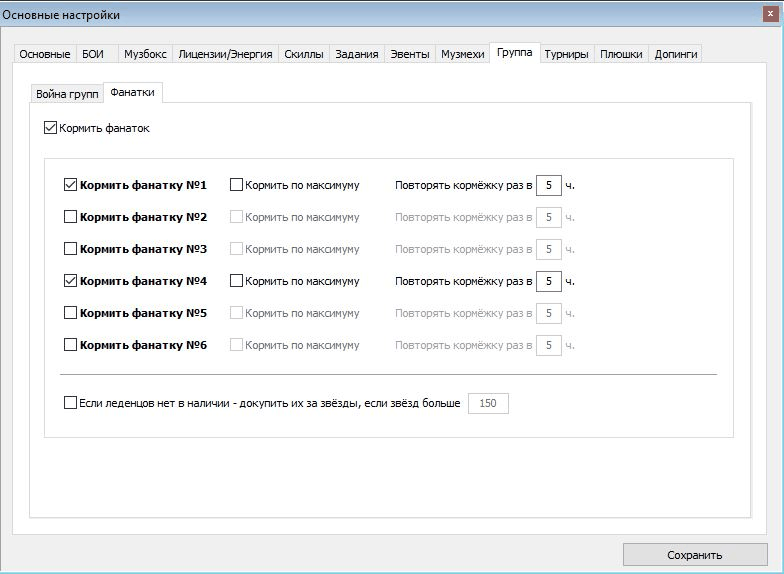Open the Допинги tab
The width and height of the screenshot is (784, 574).
point(676,54)
